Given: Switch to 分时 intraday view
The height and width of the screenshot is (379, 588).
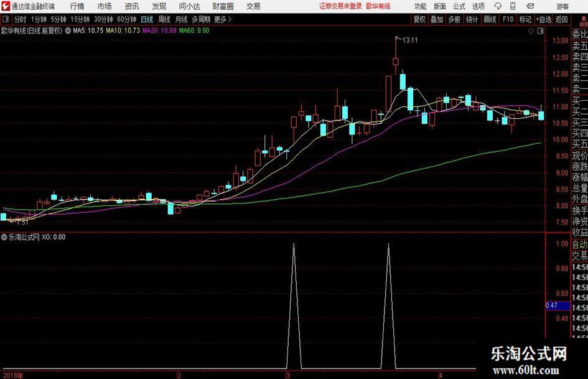Looking at the screenshot, I should (21, 19).
